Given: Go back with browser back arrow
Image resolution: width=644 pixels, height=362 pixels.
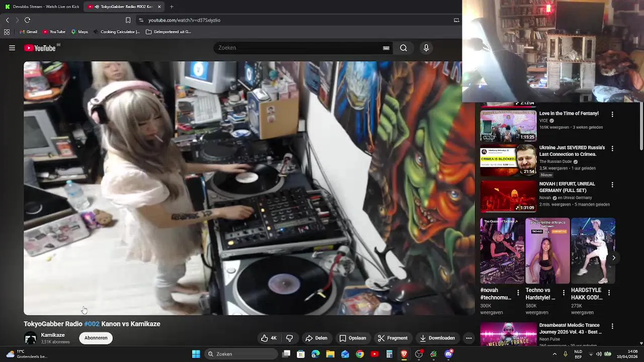Looking at the screenshot, I should (8, 20).
